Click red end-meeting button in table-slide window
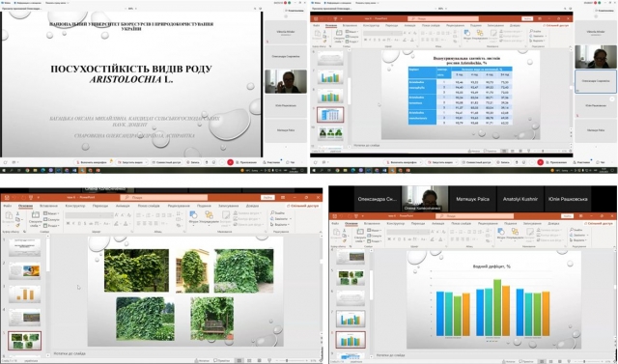Screen dimensions: 618x364 click(541, 162)
